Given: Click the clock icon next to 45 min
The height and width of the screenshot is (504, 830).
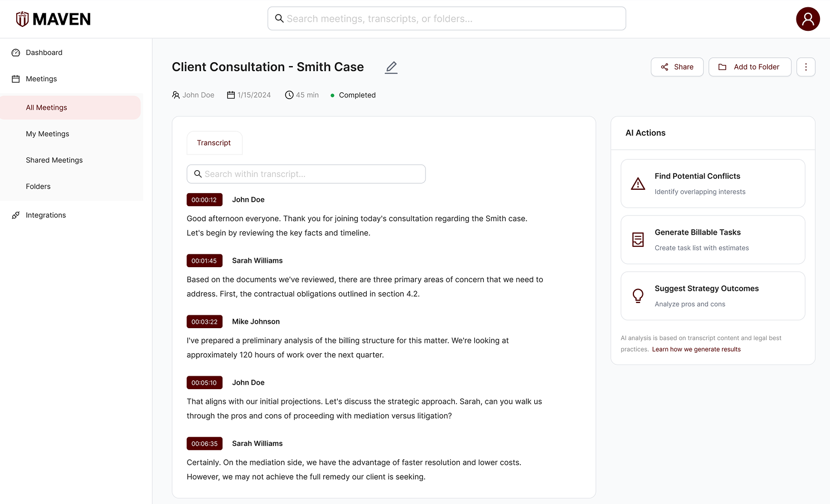Looking at the screenshot, I should (x=289, y=95).
